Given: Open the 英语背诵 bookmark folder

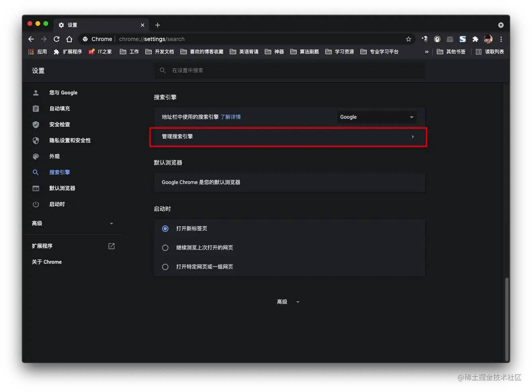Looking at the screenshot, I should click(x=244, y=52).
